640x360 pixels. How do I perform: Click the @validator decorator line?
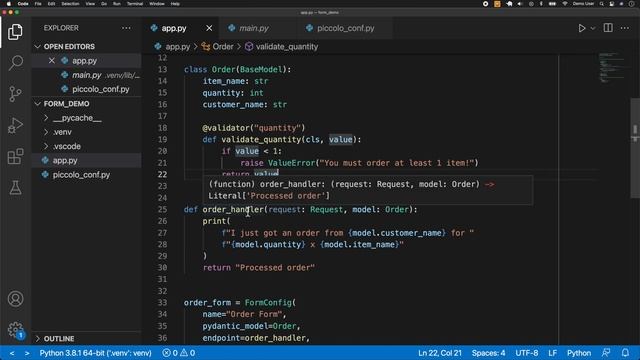(253, 128)
